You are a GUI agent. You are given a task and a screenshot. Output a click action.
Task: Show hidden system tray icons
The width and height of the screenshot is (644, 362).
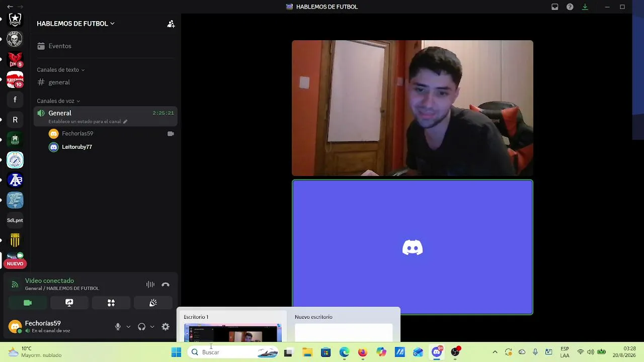(495, 352)
